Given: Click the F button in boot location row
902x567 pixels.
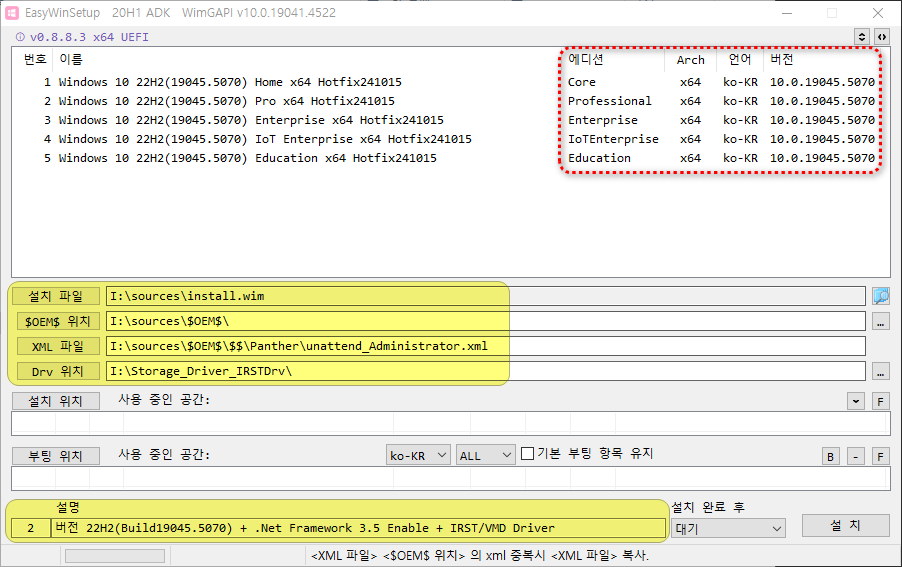Looking at the screenshot, I should 881,457.
